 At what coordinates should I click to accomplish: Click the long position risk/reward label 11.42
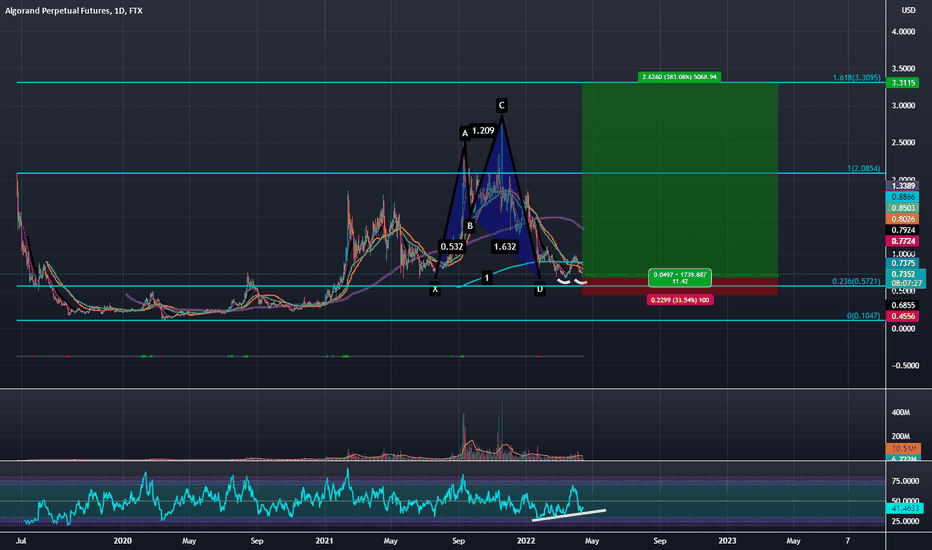[680, 278]
